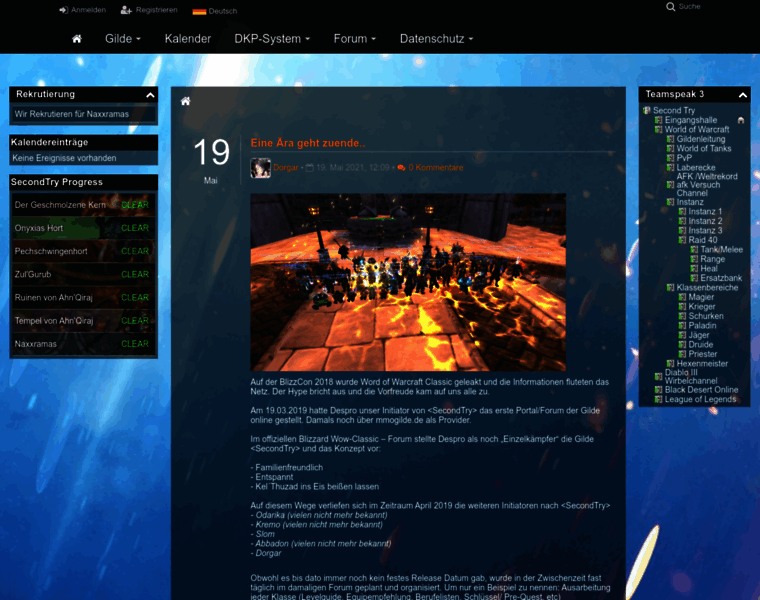Click the Druide channel icon

682,345
